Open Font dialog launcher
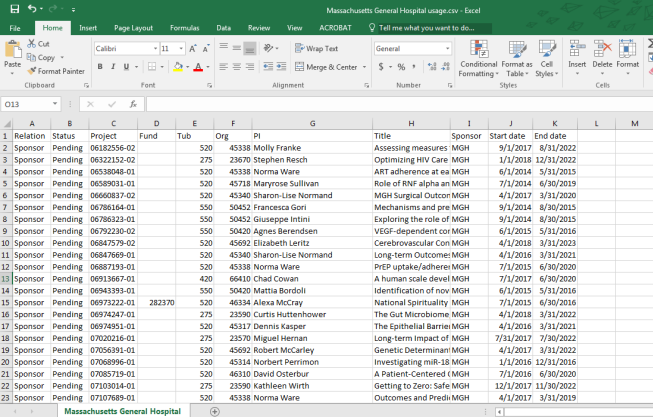This screenshot has height=417, width=653. [209, 85]
